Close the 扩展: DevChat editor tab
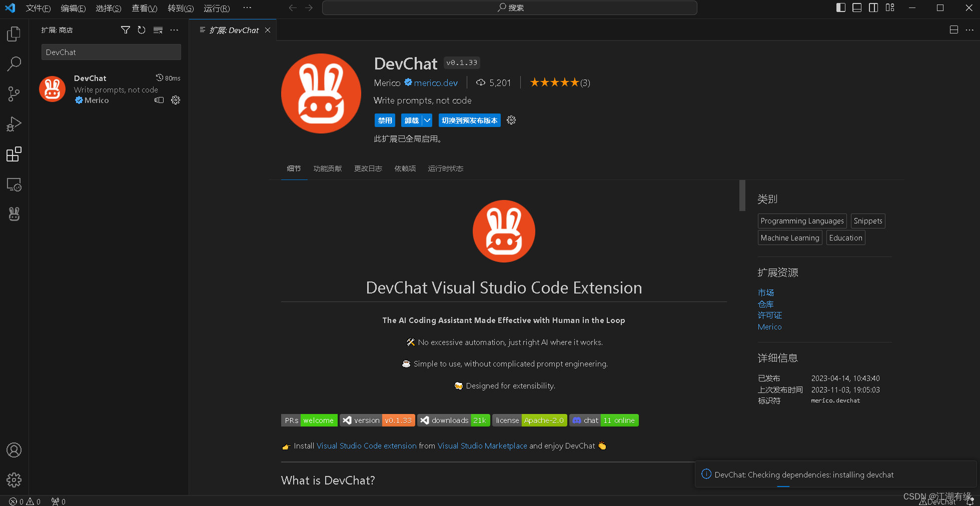Screen dimensions: 980x506 click(x=268, y=30)
